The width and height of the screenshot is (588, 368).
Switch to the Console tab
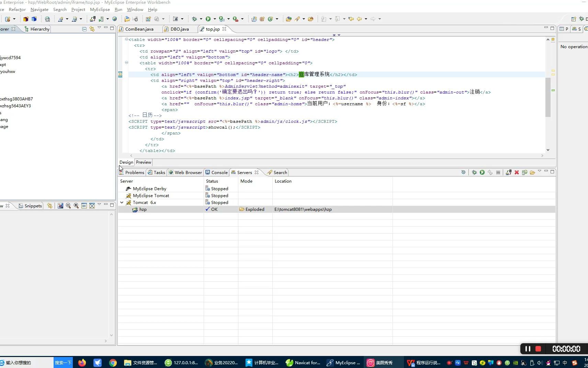pos(217,173)
